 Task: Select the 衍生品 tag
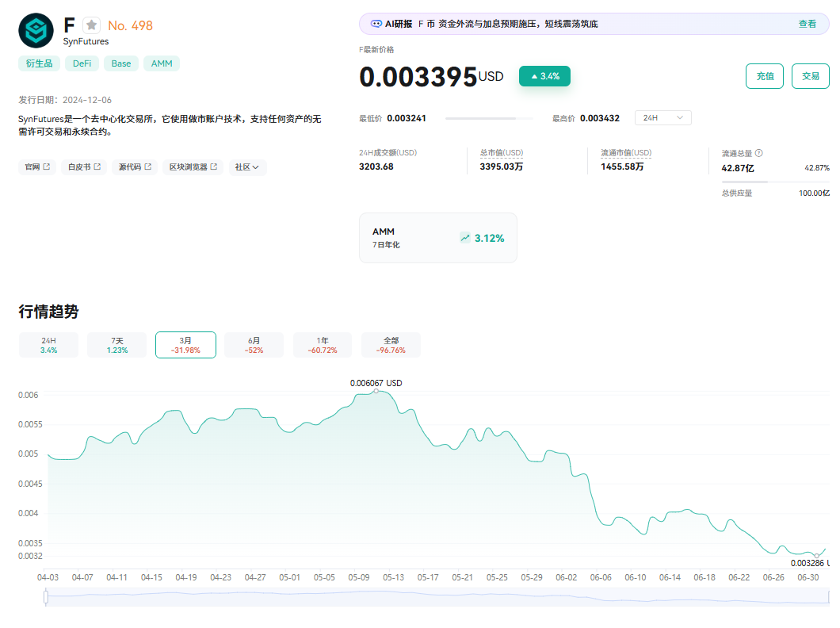(39, 63)
